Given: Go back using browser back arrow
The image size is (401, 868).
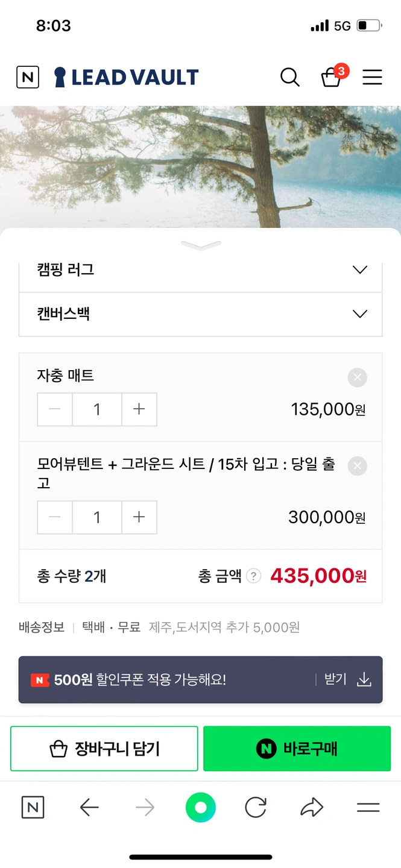Looking at the screenshot, I should (x=89, y=808).
